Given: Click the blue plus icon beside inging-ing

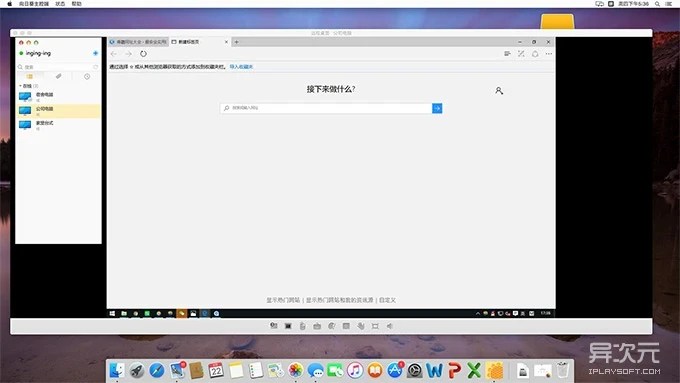Looking at the screenshot, I should [x=95, y=53].
